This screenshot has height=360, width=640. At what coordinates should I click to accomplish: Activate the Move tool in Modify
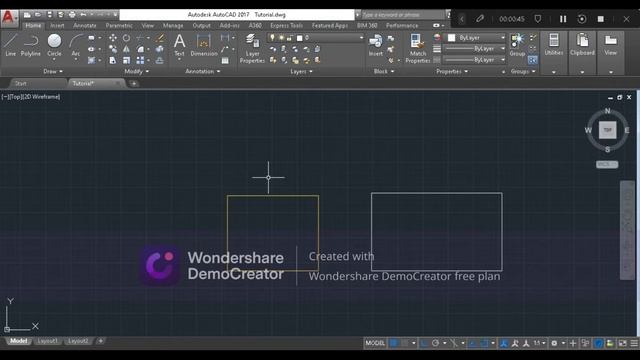tap(113, 38)
